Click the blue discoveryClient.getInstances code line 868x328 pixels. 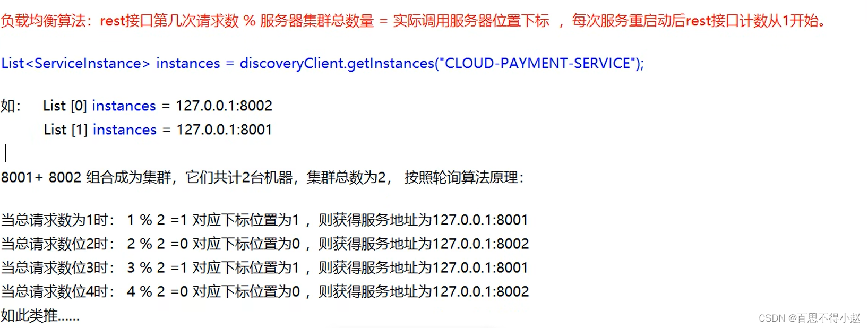[322, 63]
